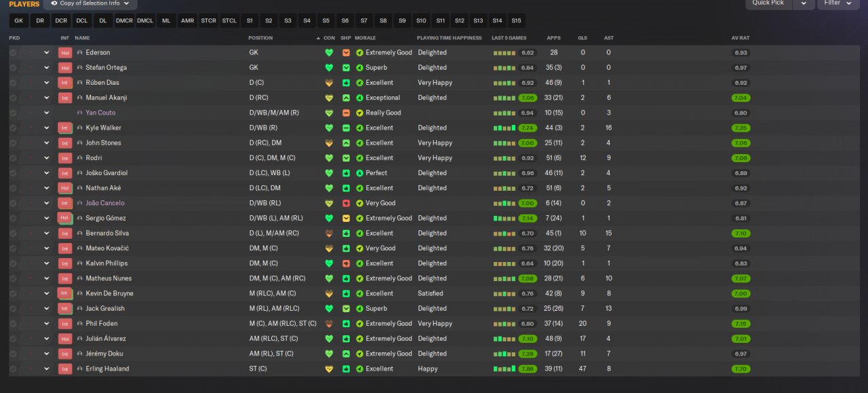Click Kyle Walker's last 5 games form bars
Image resolution: width=868 pixels, height=393 pixels.
pyautogui.click(x=505, y=128)
